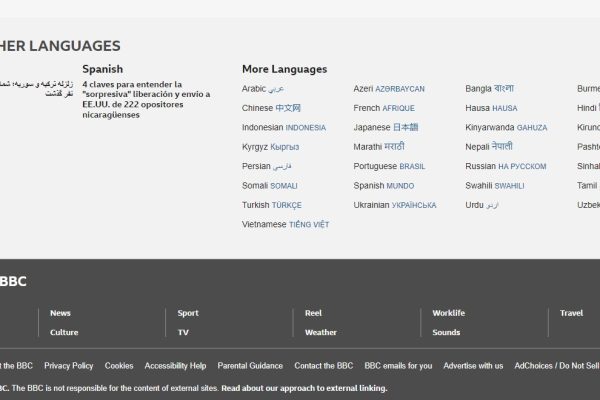Open Accessibility Help page
Viewport: 600px width, 400px height.
(175, 366)
